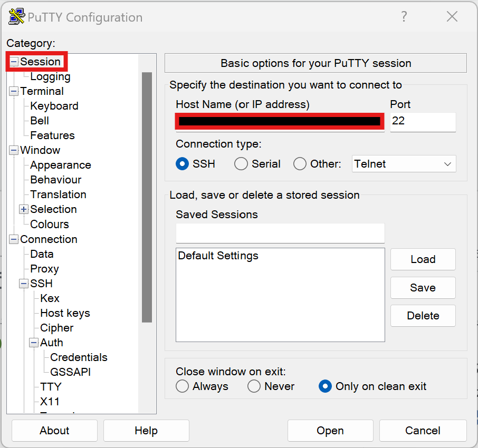Select the Other connection type radio button
Screen dimensions: 478x448
pyautogui.click(x=300, y=164)
